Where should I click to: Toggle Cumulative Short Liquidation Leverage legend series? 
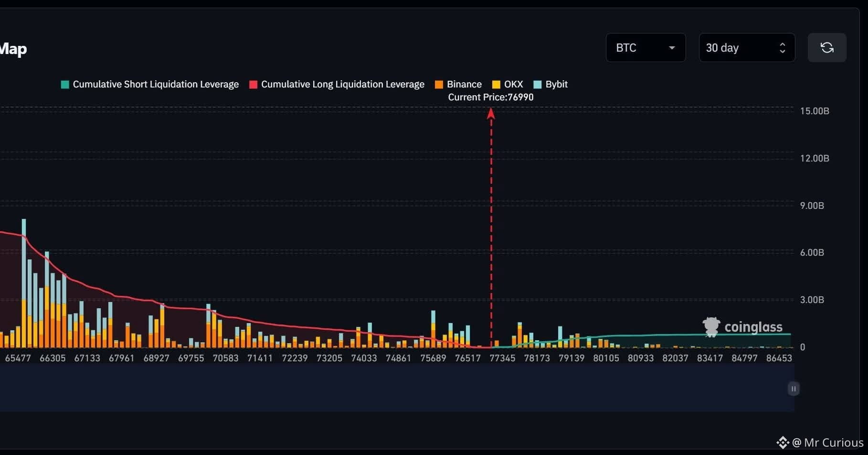(150, 84)
